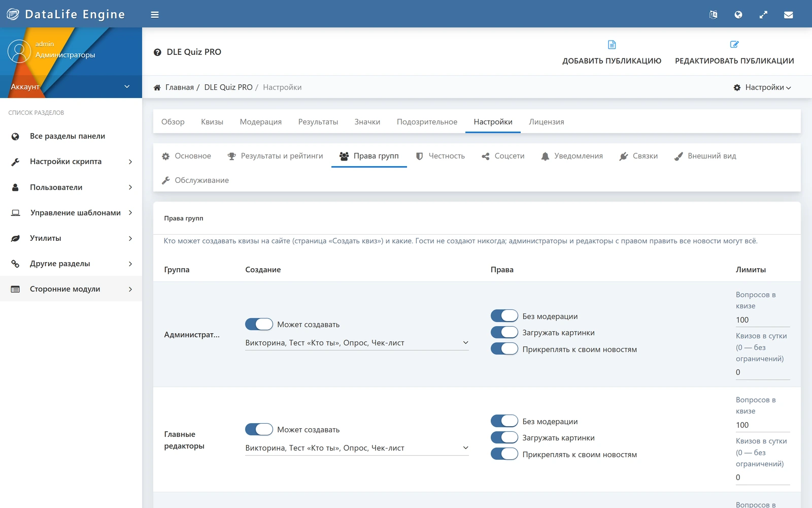Open the Уведомления sub-tab with bell icon
This screenshot has width=812, height=508.
[572, 156]
